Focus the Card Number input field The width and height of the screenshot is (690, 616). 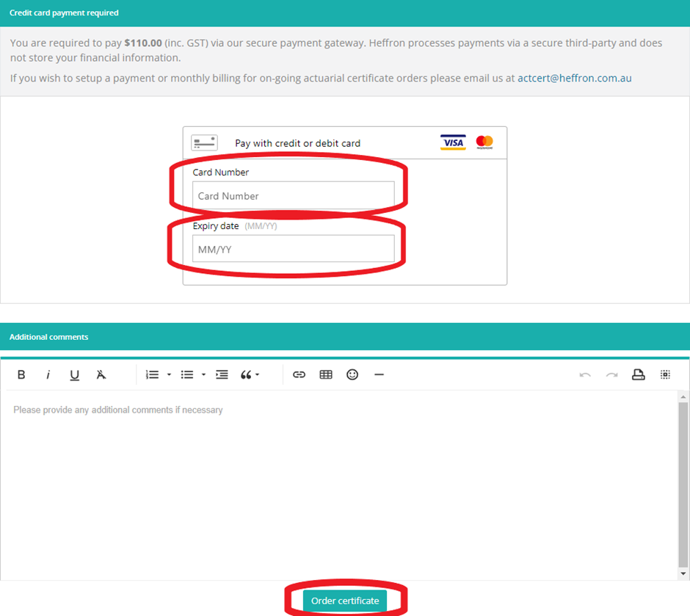click(294, 196)
